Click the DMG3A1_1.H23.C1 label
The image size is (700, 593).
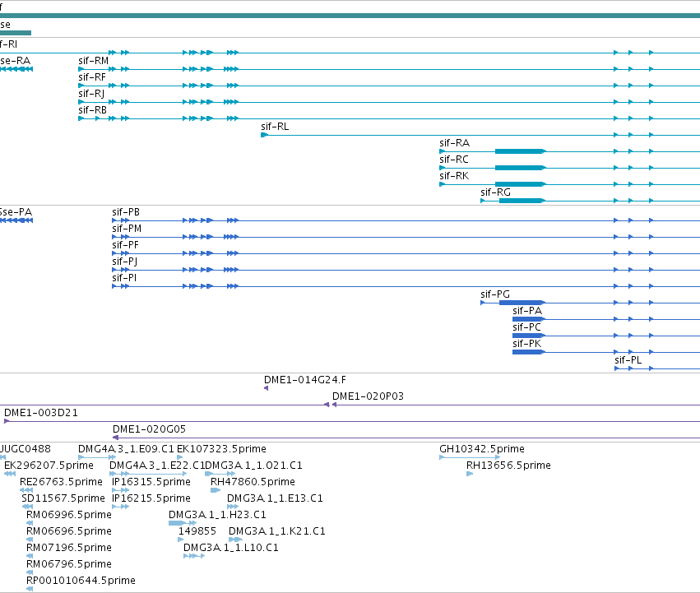click(217, 515)
